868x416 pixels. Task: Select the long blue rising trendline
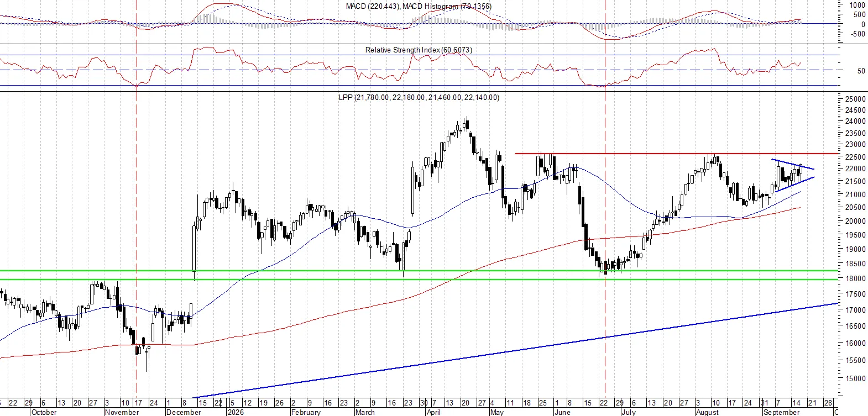516,350
